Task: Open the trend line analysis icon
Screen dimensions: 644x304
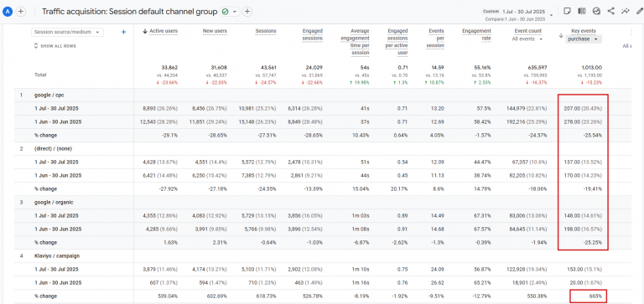Action: (625, 11)
